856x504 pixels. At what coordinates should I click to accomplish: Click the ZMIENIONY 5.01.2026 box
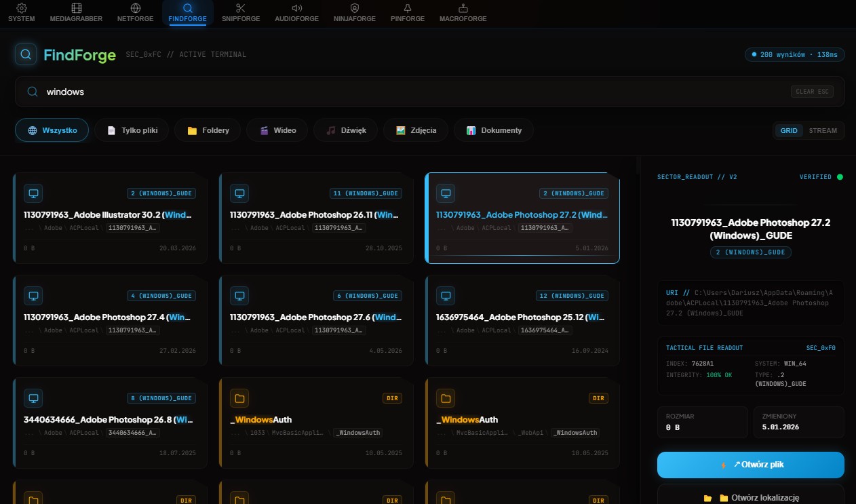point(799,423)
